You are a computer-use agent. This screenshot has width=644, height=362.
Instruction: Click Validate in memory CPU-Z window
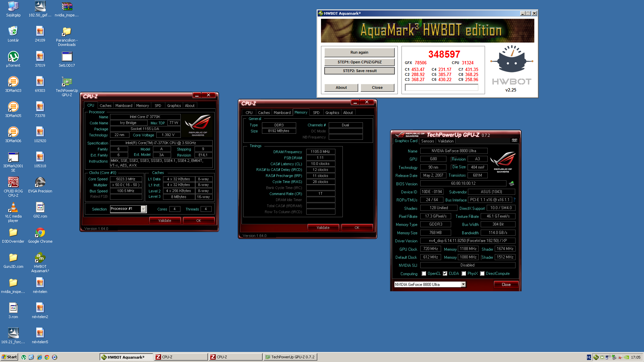click(x=323, y=228)
